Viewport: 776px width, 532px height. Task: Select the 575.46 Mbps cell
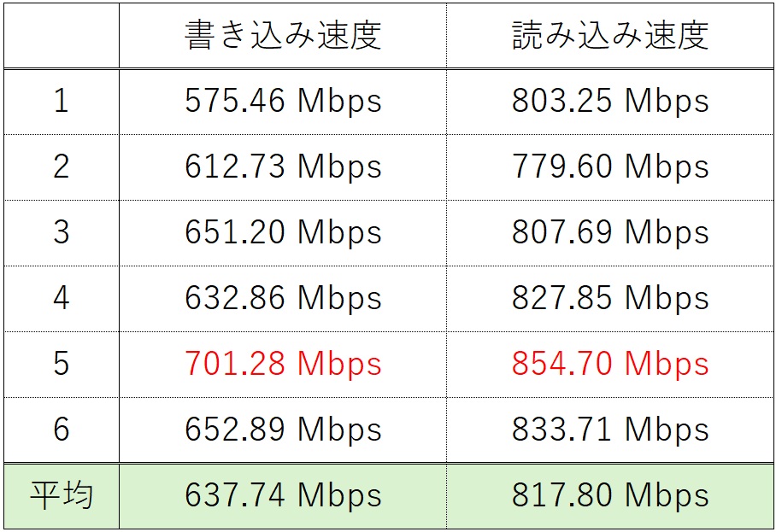(x=283, y=102)
